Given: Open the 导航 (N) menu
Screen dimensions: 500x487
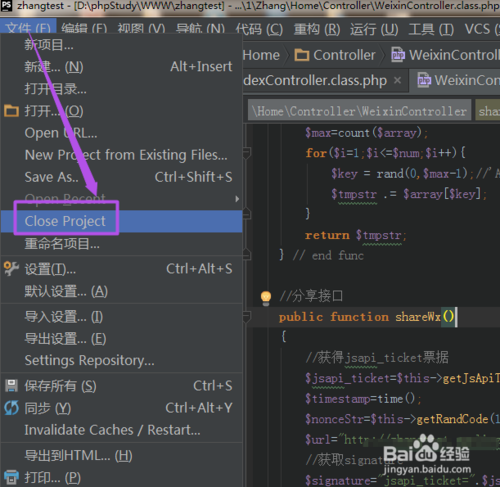Looking at the screenshot, I should click(x=200, y=29).
